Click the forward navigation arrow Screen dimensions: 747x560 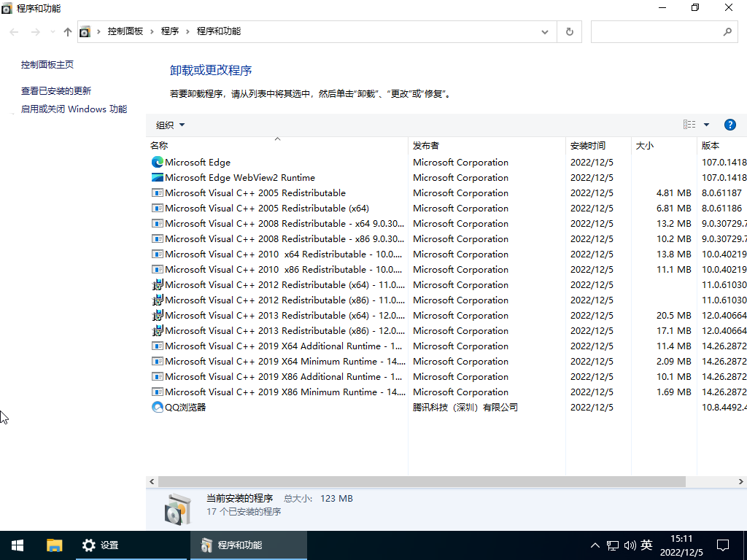click(x=35, y=32)
